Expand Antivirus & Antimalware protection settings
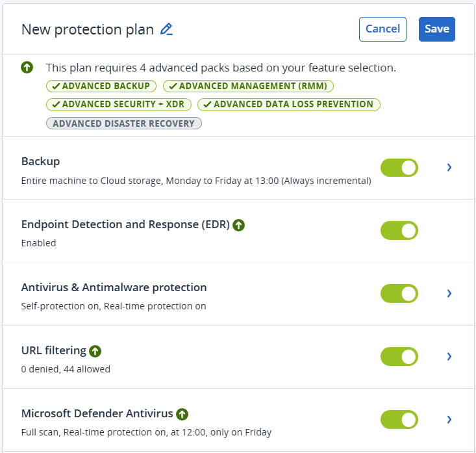The height and width of the screenshot is (453, 476). pyautogui.click(x=449, y=294)
